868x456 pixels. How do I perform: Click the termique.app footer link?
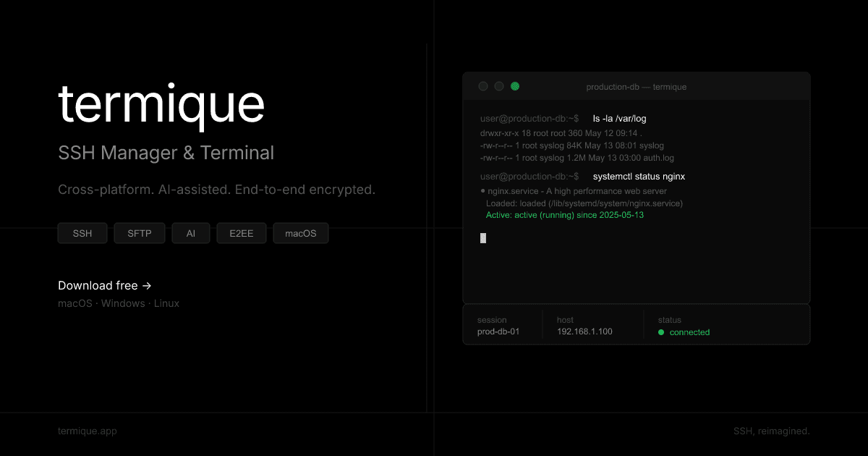[88, 431]
